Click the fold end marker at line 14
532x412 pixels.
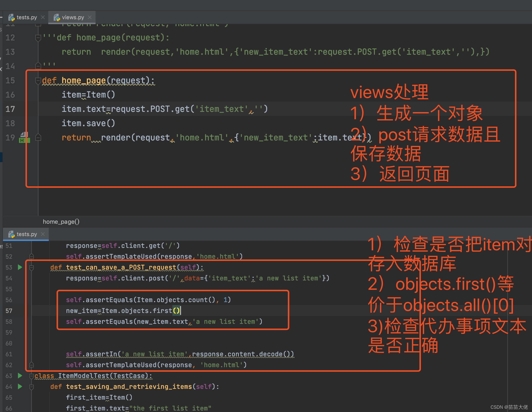38,66
